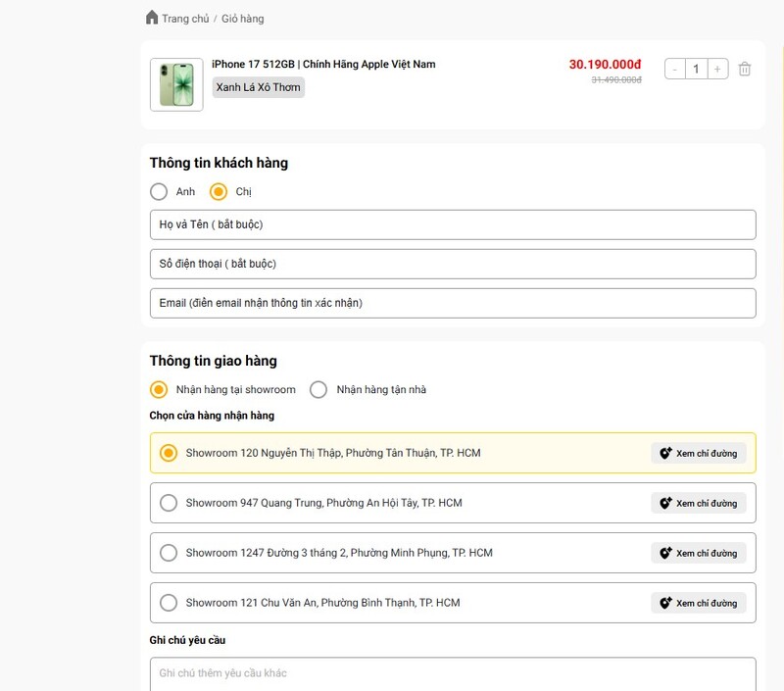Select the Chị title radio button
Image resolution: width=784 pixels, height=691 pixels.
pyautogui.click(x=219, y=192)
